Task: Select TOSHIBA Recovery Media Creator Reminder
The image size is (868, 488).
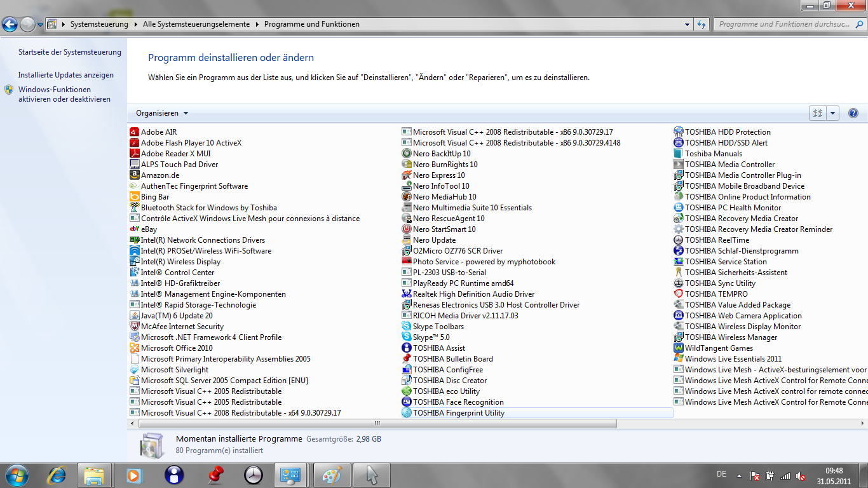Action: click(x=753, y=229)
